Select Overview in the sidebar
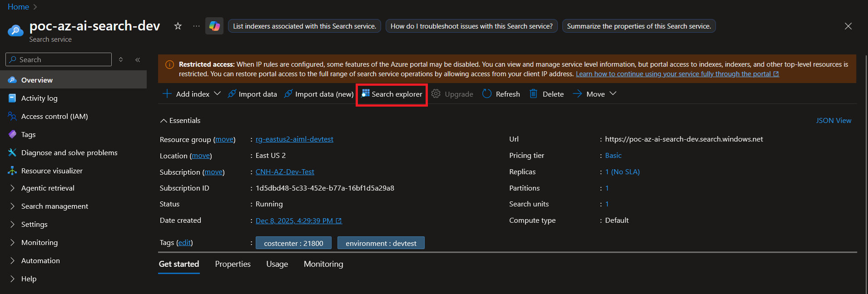Viewport: 868px width, 294px height. coord(73,80)
